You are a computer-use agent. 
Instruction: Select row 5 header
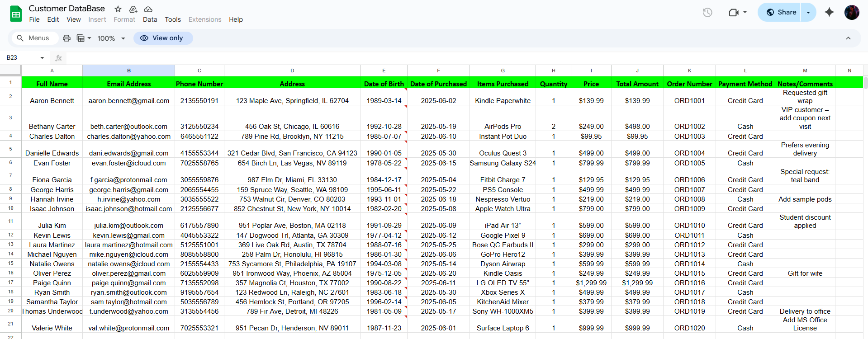tap(10, 149)
